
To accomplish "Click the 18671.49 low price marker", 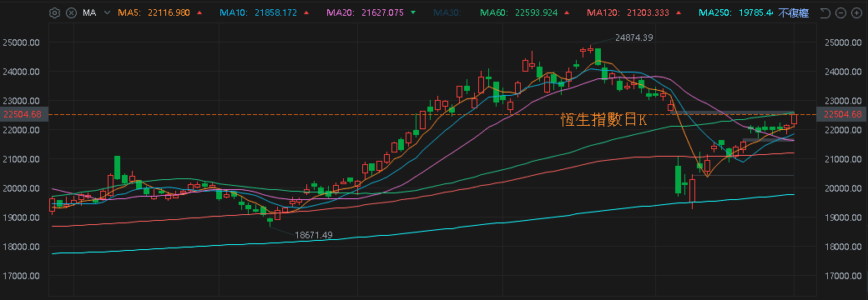I will pos(313,235).
